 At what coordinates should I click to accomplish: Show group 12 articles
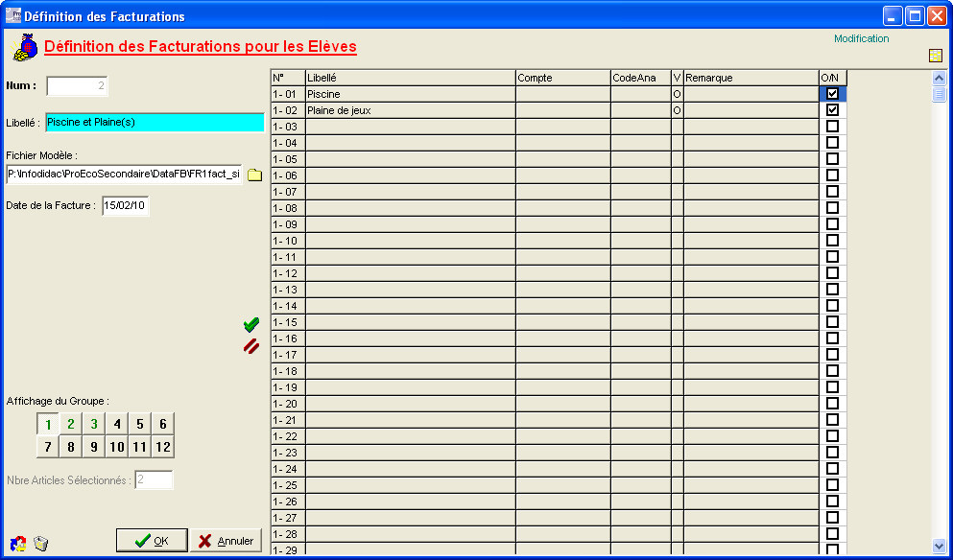coord(163,447)
